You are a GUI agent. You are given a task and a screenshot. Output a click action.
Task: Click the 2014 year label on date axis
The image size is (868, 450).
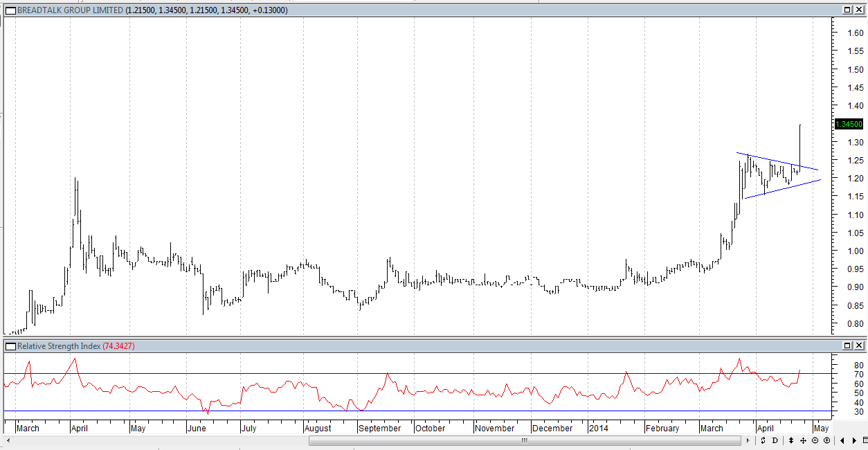pos(598,429)
